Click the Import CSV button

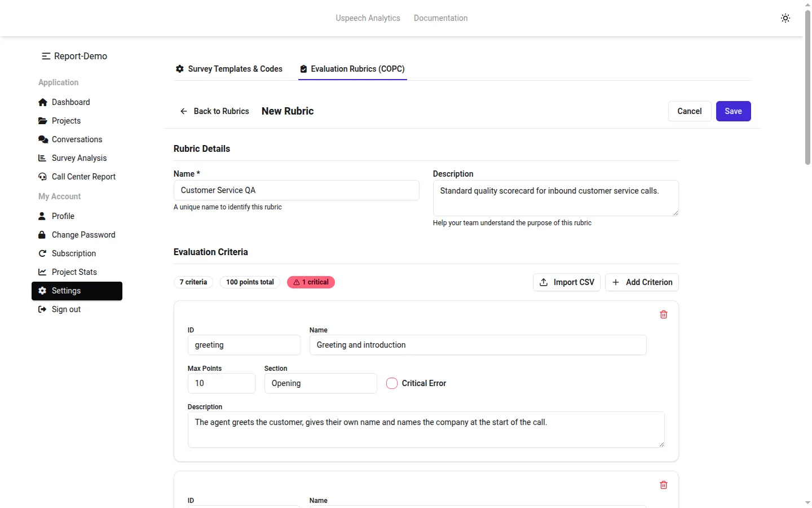tap(566, 282)
